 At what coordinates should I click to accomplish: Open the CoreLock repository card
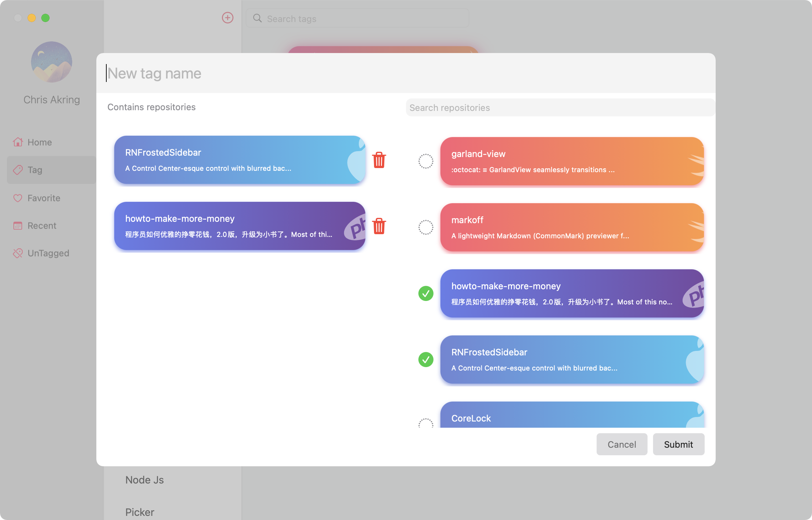pyautogui.click(x=572, y=415)
